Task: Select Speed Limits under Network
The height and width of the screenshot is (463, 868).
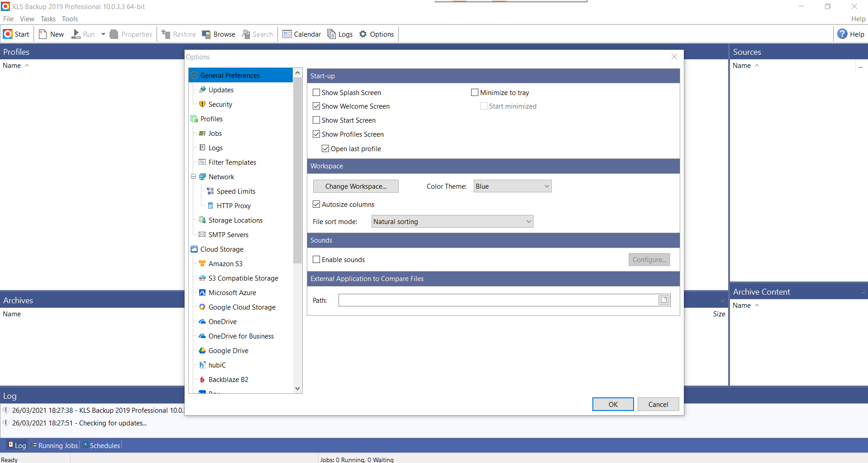Action: [x=236, y=191]
